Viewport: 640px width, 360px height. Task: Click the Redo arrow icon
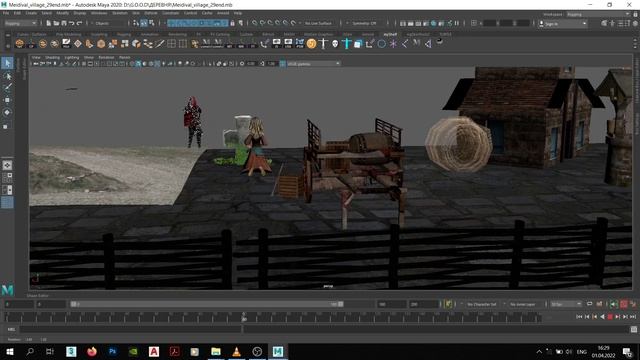tap(79, 23)
